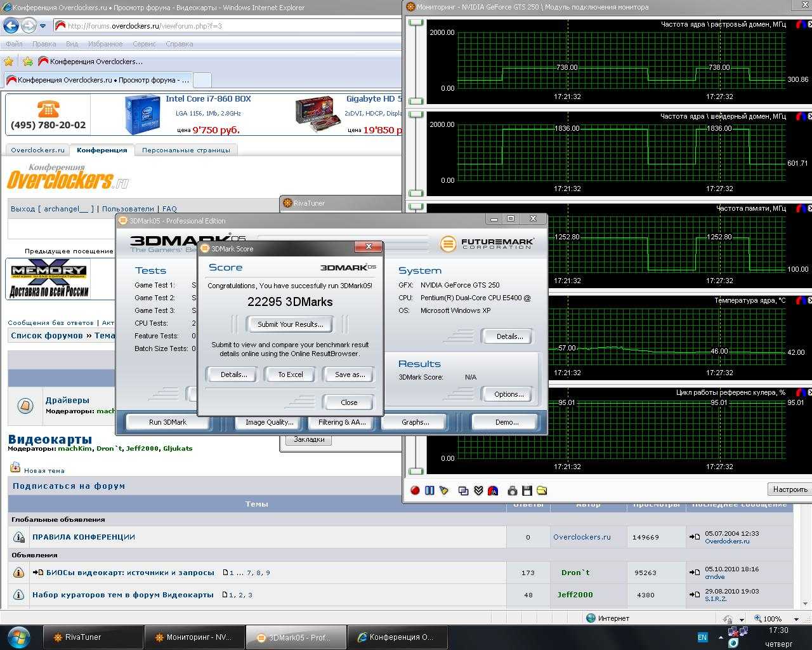This screenshot has height=650, width=812.
Task: Click the magnet icon on raster domain graph
Action: pos(802,25)
